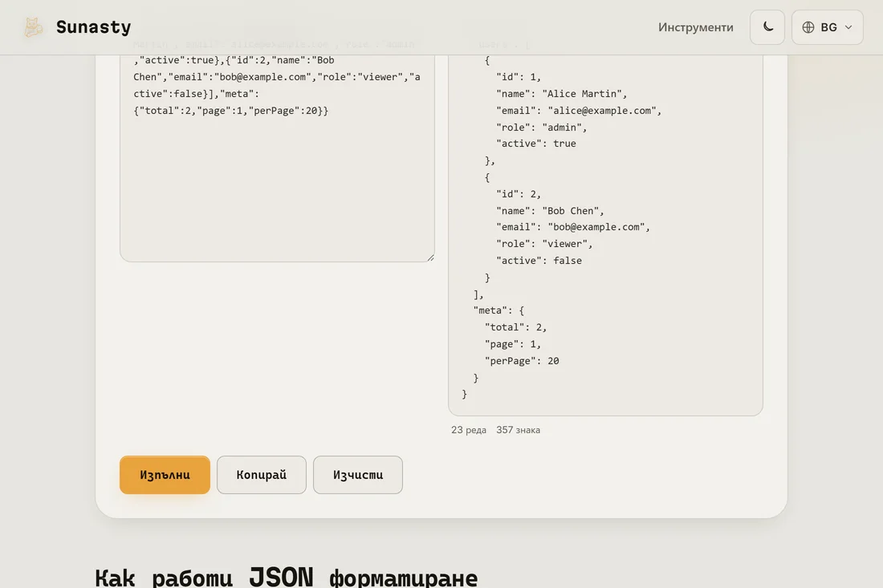Image resolution: width=883 pixels, height=588 pixels.
Task: Copy output with the Копирай button
Action: point(262,475)
